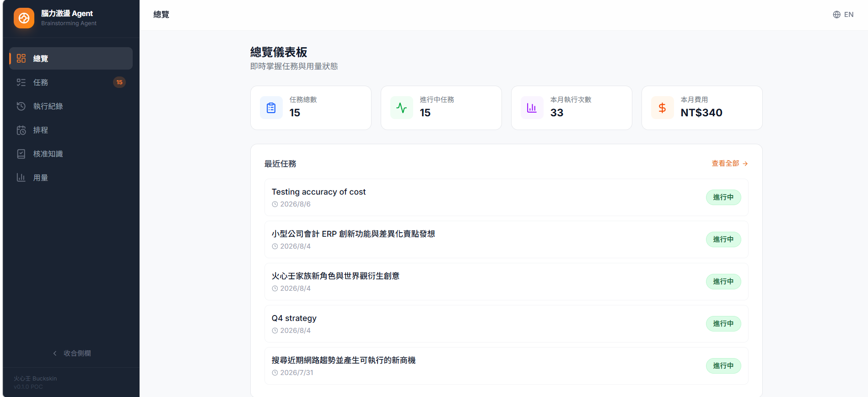Click the 2026/8/6 date text
868x397 pixels.
295,204
